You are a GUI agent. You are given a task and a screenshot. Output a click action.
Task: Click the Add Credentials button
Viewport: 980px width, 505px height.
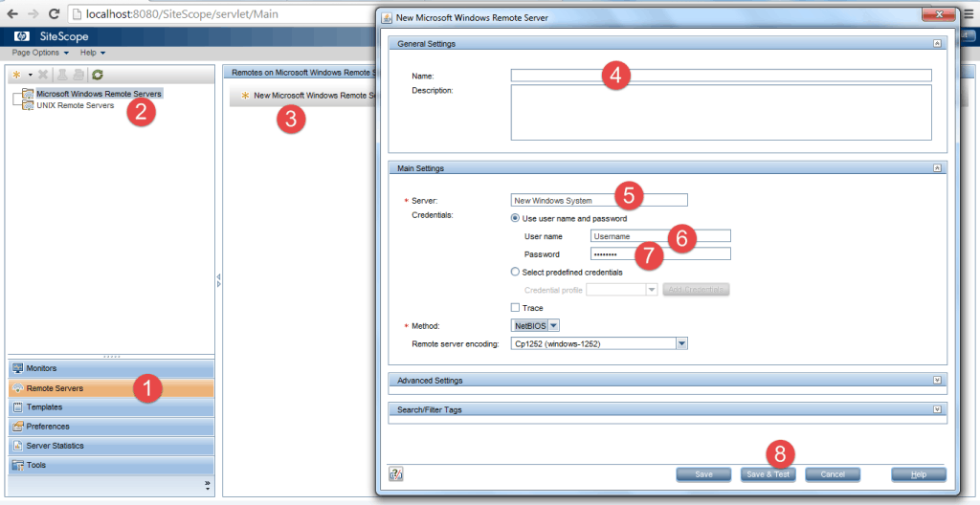[x=696, y=290]
